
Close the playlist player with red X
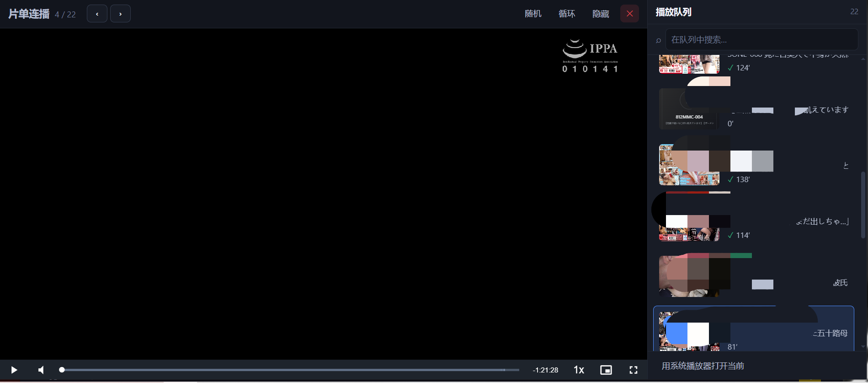[629, 14]
